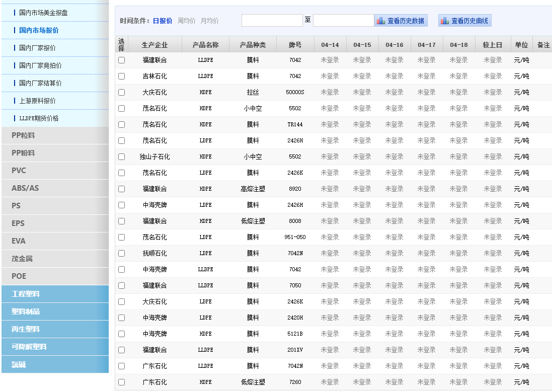Expand the PP粒料 sidebar category
Image resolution: width=552 pixels, height=392 pixels.
[23, 135]
